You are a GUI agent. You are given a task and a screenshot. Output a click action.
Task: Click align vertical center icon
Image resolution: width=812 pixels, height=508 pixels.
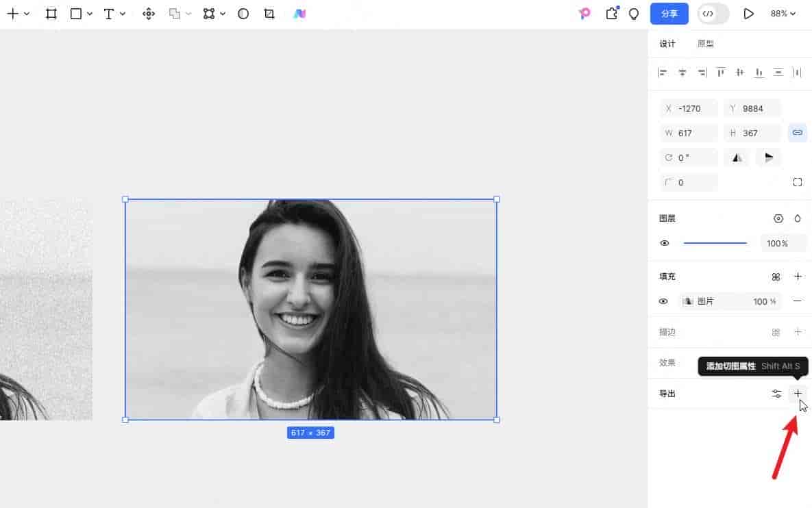(x=739, y=73)
